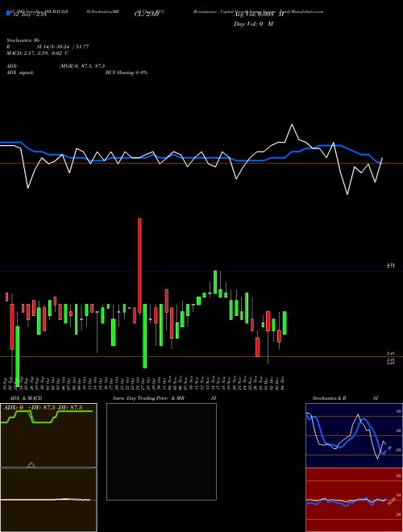Click the empty Intra Day Trading chart panel

161,451
